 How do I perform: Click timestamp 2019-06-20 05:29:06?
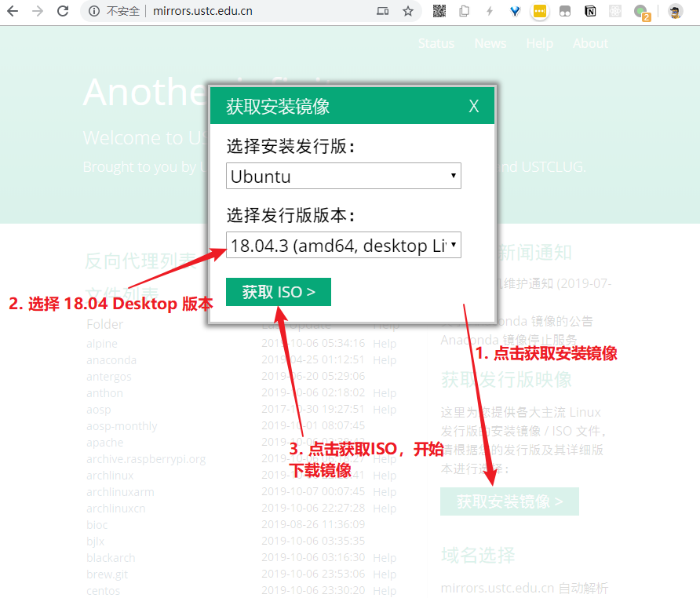[x=313, y=376]
